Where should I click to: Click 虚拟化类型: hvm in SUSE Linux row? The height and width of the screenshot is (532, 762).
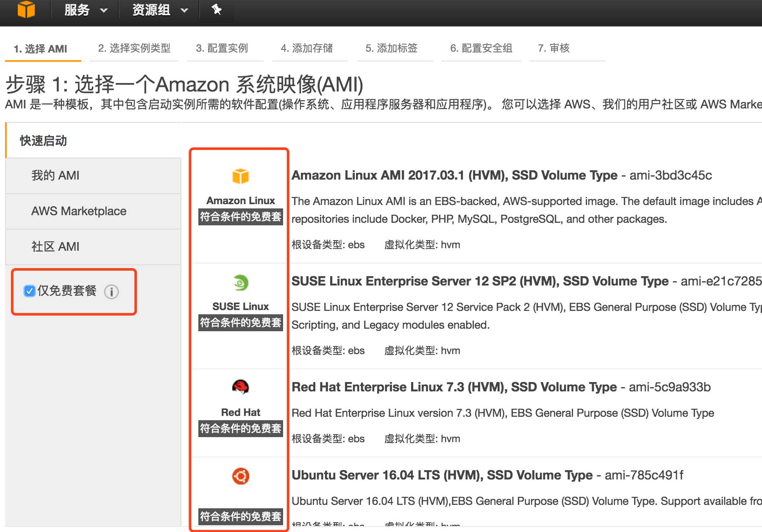tap(422, 351)
